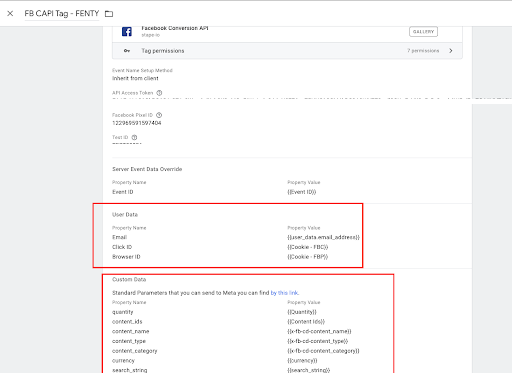Click the {{x-fb-cd-content_type}} value
Image resolution: width=512 pixels, height=373 pixels.
click(318, 341)
